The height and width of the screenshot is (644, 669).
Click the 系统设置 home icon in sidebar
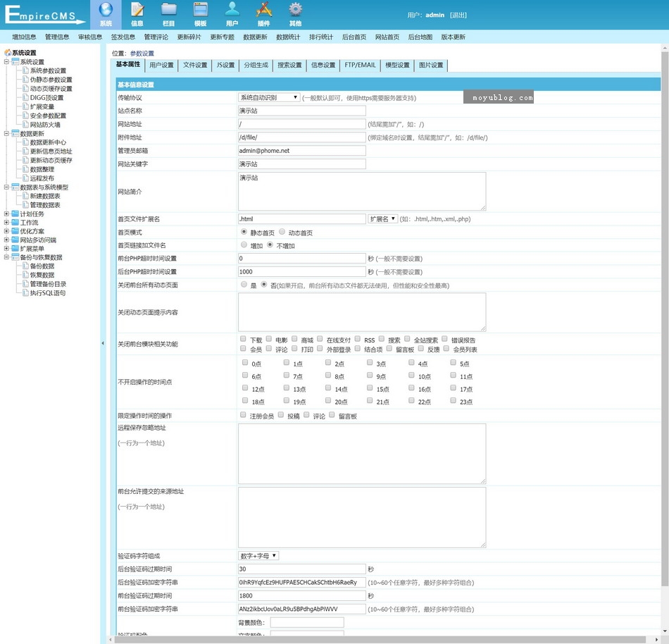[x=8, y=53]
